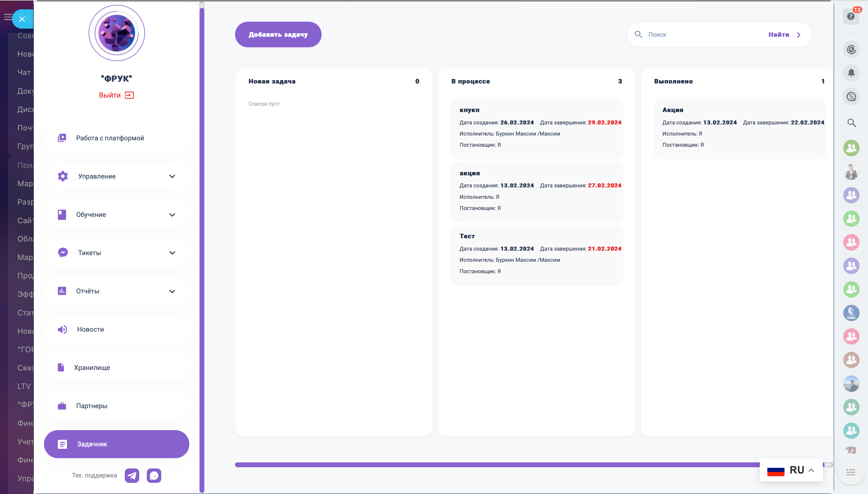
Task: Open the KAMAZ contact avatar
Action: [851, 313]
